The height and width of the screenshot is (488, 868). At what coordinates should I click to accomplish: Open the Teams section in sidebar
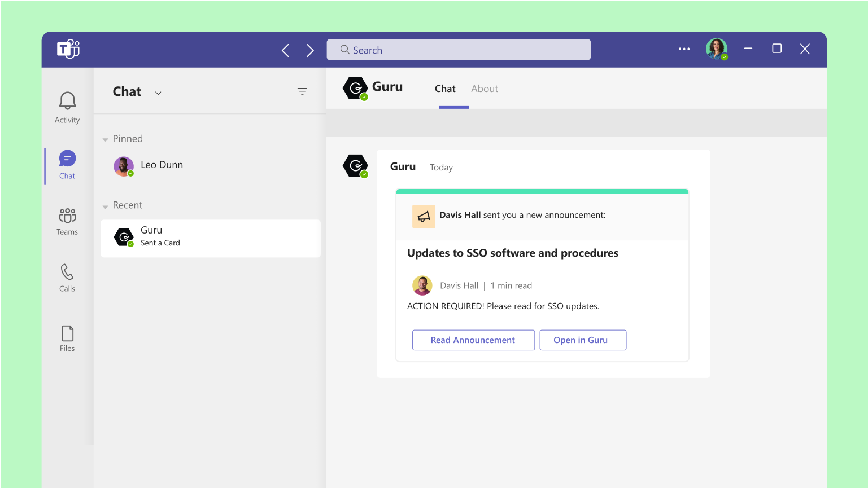click(67, 221)
